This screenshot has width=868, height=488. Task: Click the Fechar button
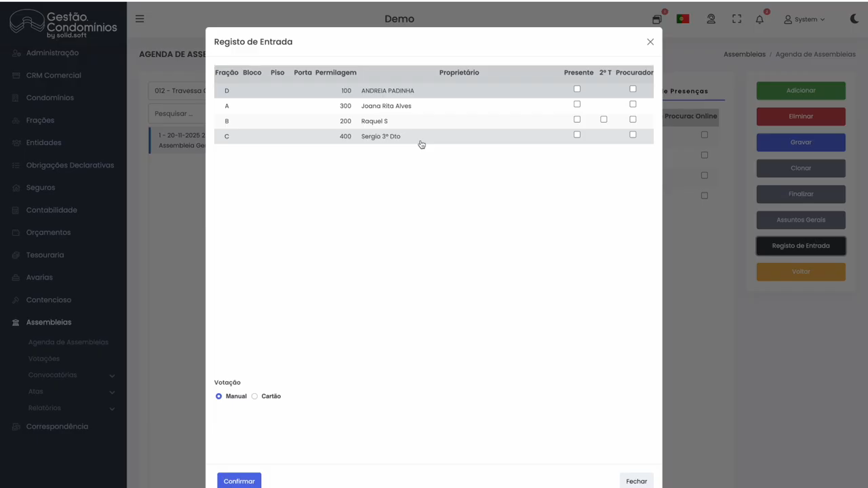click(636, 481)
